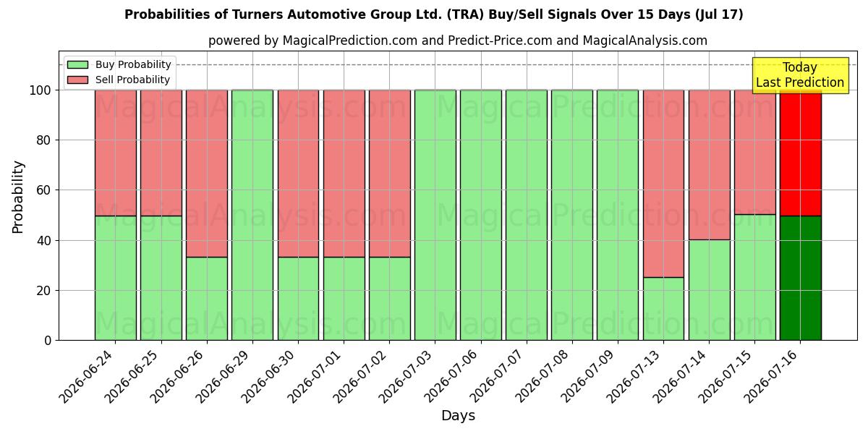
Task: Click the y-axis tick label 40
Action: [44, 240]
